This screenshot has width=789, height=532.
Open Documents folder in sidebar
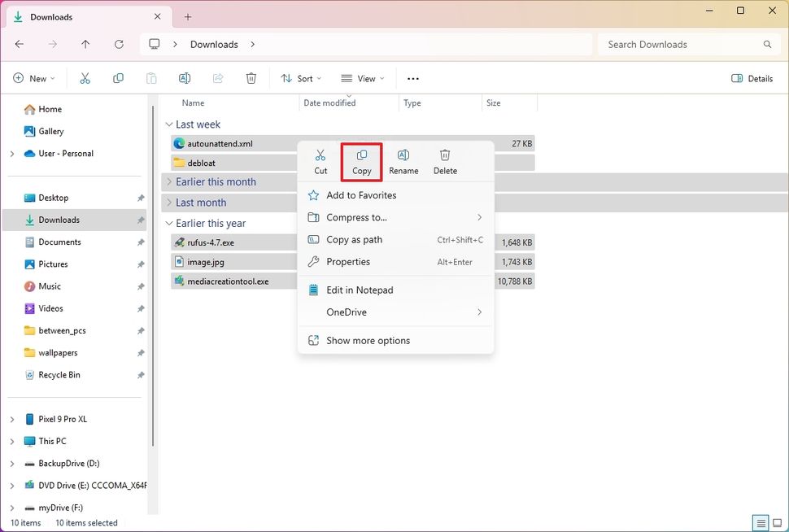tap(59, 242)
